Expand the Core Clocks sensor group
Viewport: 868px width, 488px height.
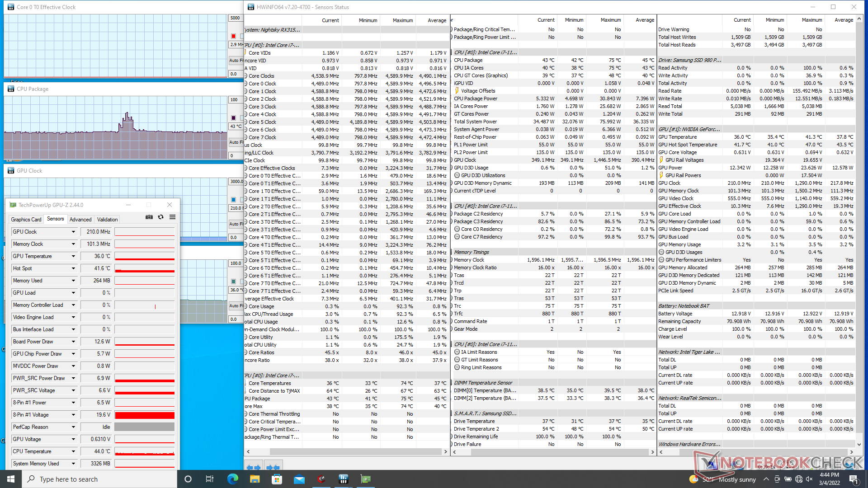pyautogui.click(x=245, y=76)
